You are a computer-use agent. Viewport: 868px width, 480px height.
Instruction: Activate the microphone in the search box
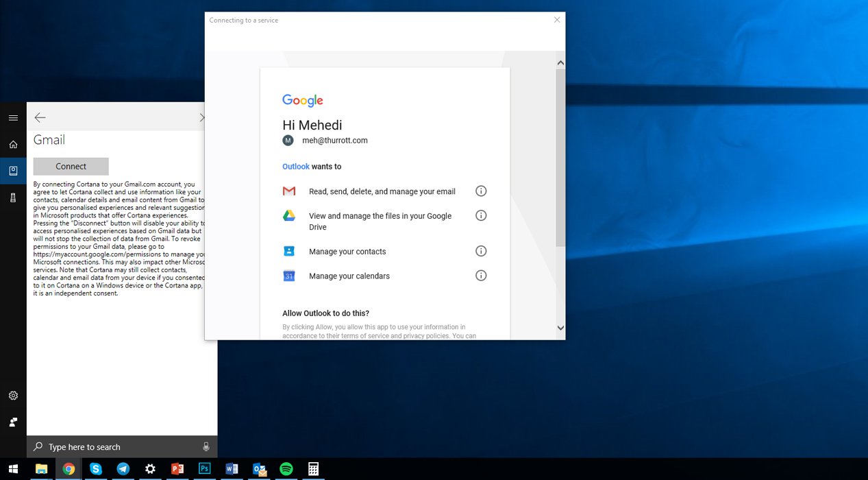click(x=206, y=447)
